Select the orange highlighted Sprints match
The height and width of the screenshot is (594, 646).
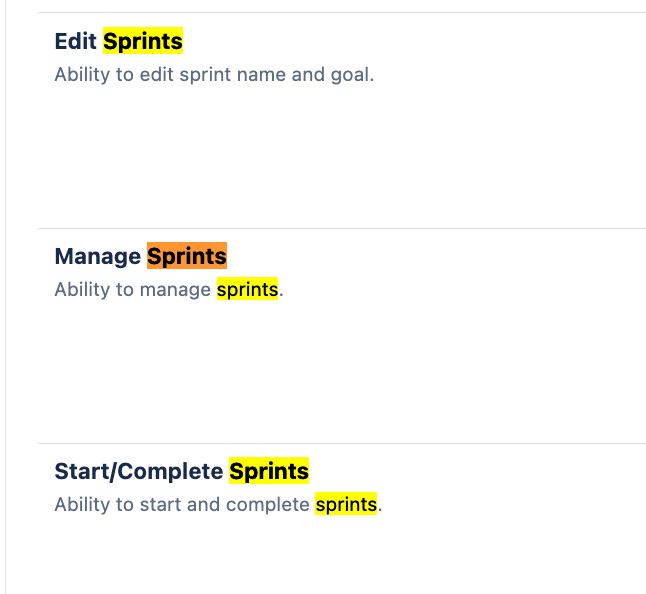187,256
